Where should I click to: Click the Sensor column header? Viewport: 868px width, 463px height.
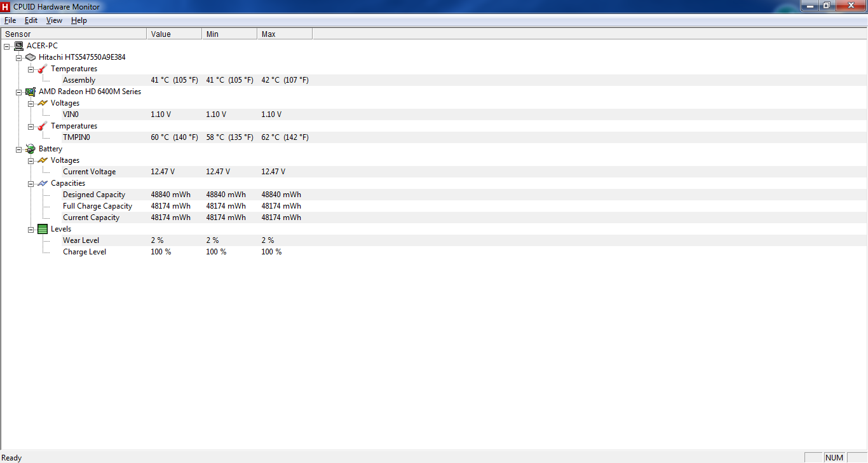74,34
